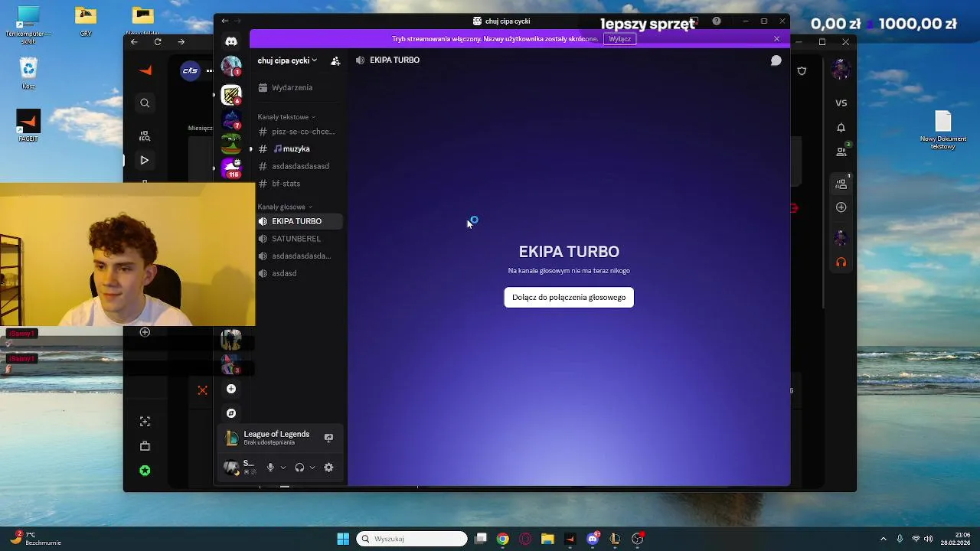This screenshot has height=551, width=980.
Task: Click the orange headphones icon in Faceit panel
Action: 841,262
